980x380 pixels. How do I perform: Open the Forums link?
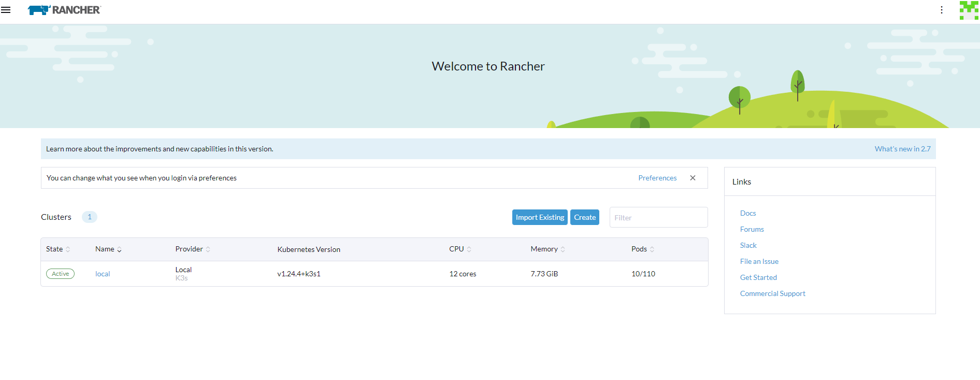click(752, 229)
